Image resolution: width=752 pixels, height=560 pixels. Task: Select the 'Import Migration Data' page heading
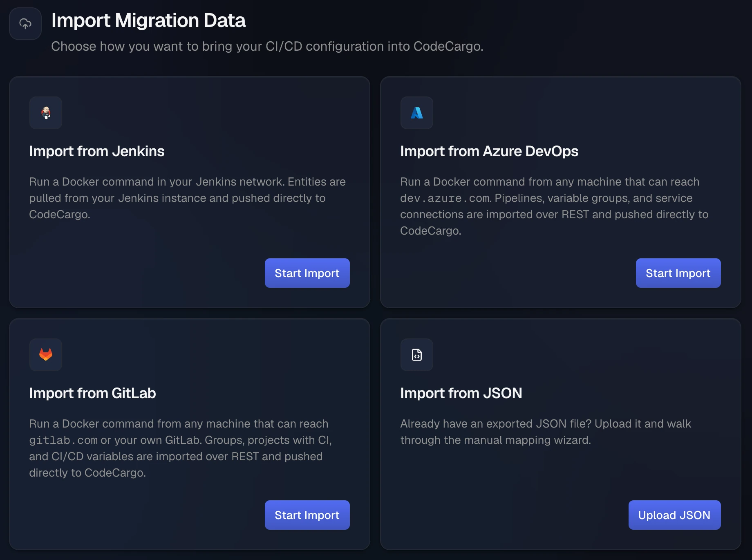pos(148,20)
